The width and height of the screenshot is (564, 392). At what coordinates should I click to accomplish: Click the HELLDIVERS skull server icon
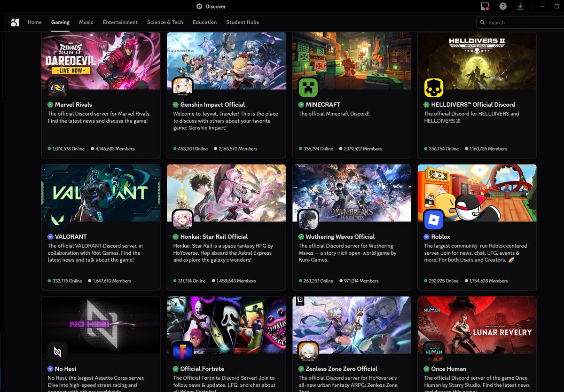tap(433, 87)
